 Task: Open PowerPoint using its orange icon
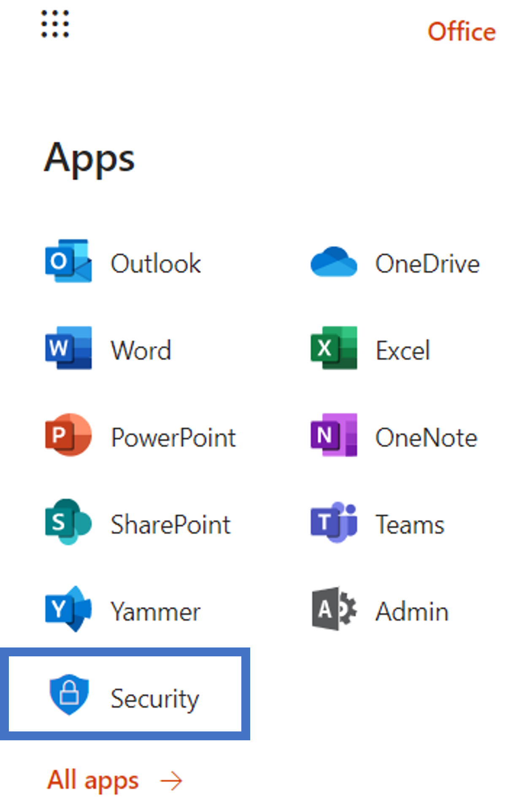(68, 435)
